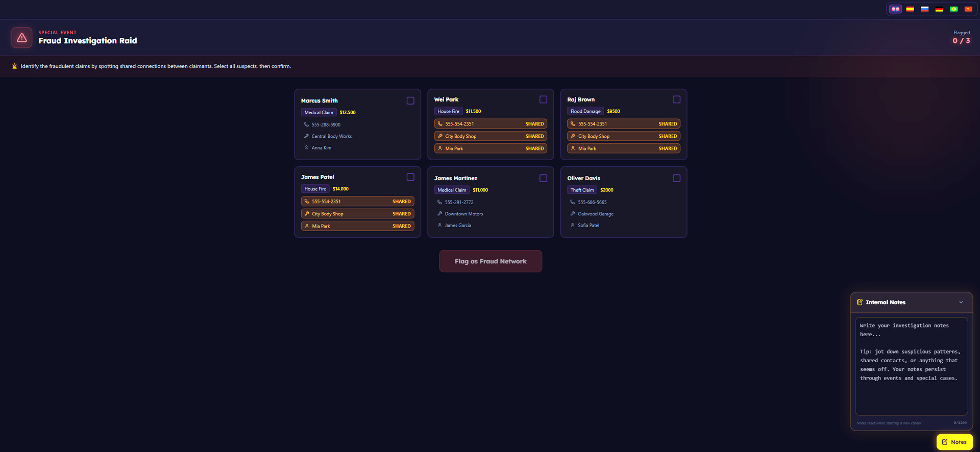Screen dimensions: 980x452
Task: Collapse the Internal Notes panel chevron
Action: pos(961,303)
